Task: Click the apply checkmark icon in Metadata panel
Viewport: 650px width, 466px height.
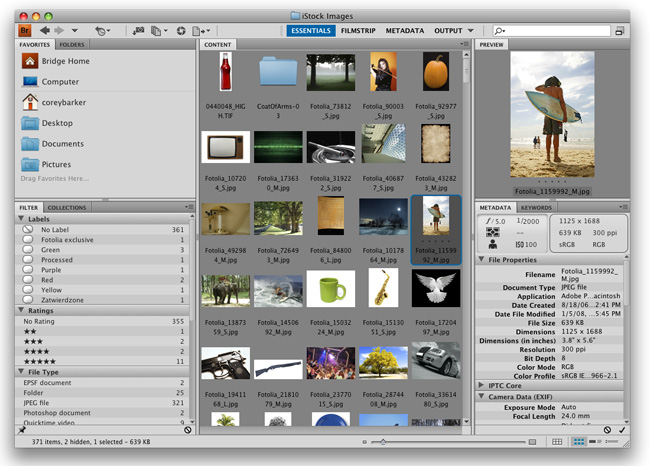Action: tap(622, 430)
